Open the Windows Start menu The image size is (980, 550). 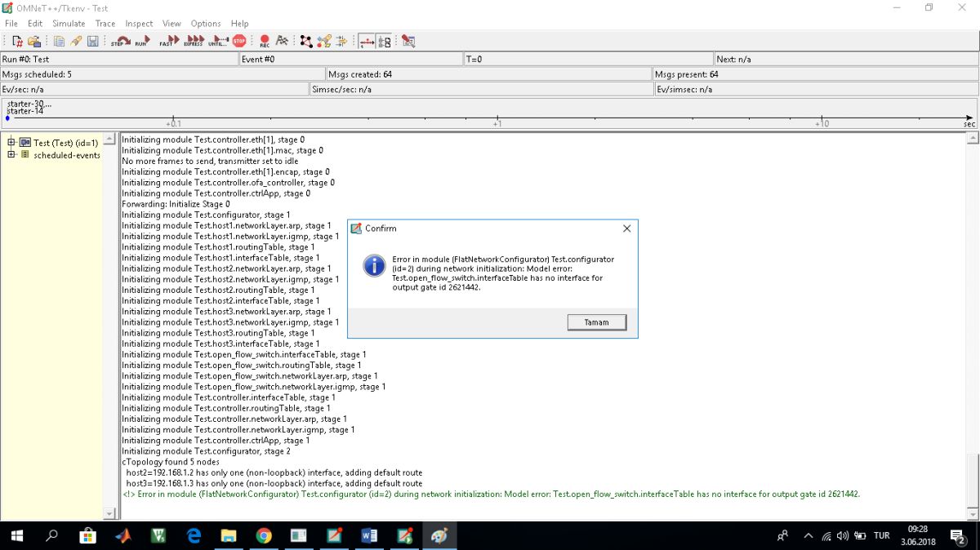(x=16, y=536)
